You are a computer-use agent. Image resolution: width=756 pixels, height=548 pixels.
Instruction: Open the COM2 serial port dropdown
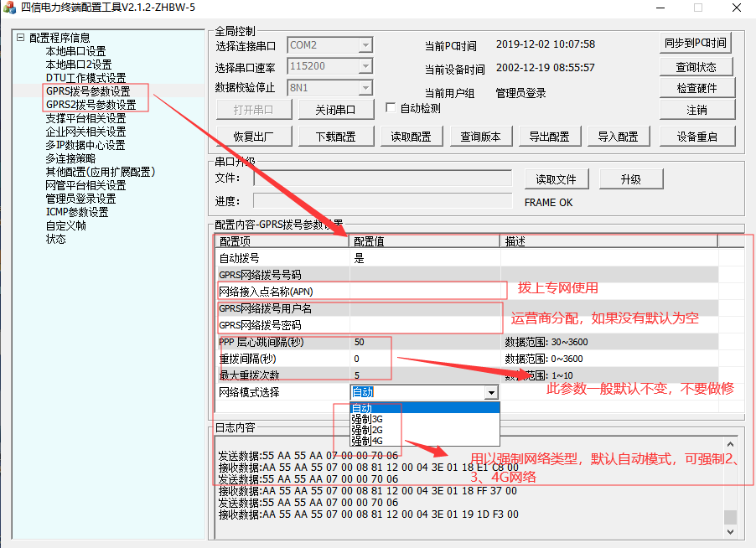click(x=365, y=45)
